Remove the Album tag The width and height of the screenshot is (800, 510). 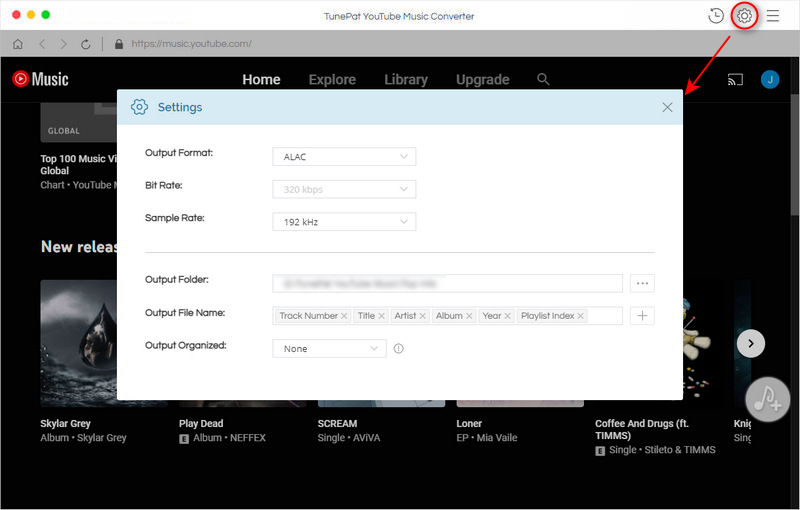point(469,316)
